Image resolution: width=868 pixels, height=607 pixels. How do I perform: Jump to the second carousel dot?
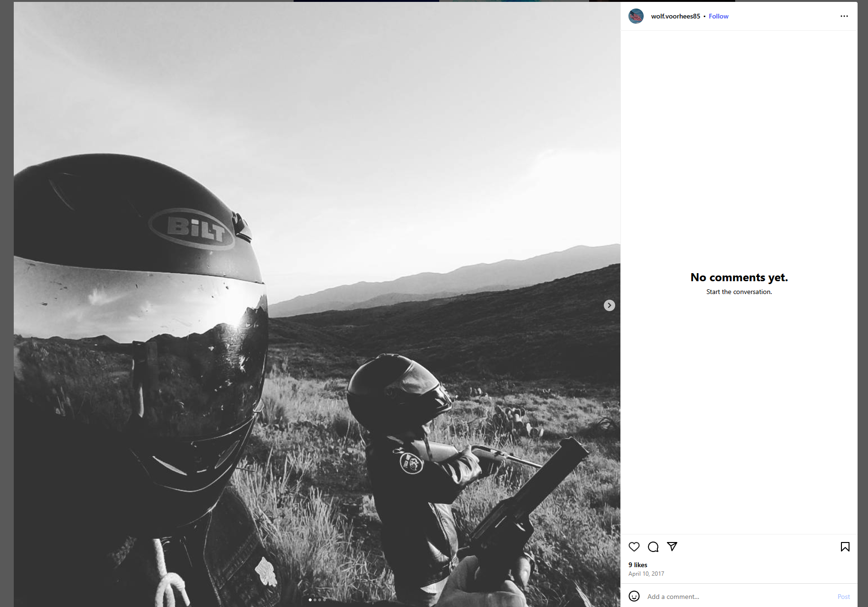[x=315, y=600]
